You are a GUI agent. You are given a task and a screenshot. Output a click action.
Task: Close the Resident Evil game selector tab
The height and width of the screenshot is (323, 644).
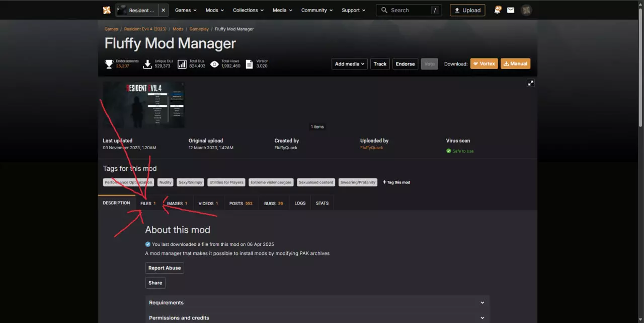point(163,10)
